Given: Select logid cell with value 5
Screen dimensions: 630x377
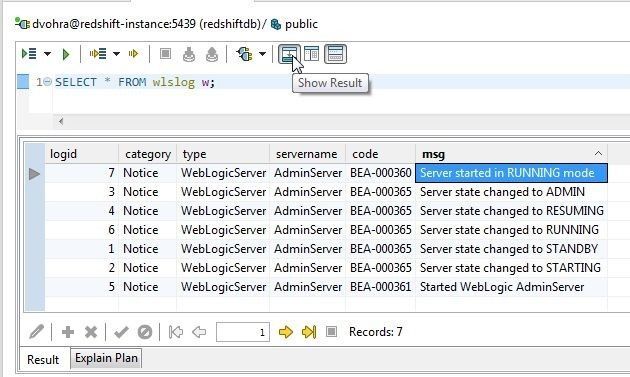Looking at the screenshot, I should point(82,287).
